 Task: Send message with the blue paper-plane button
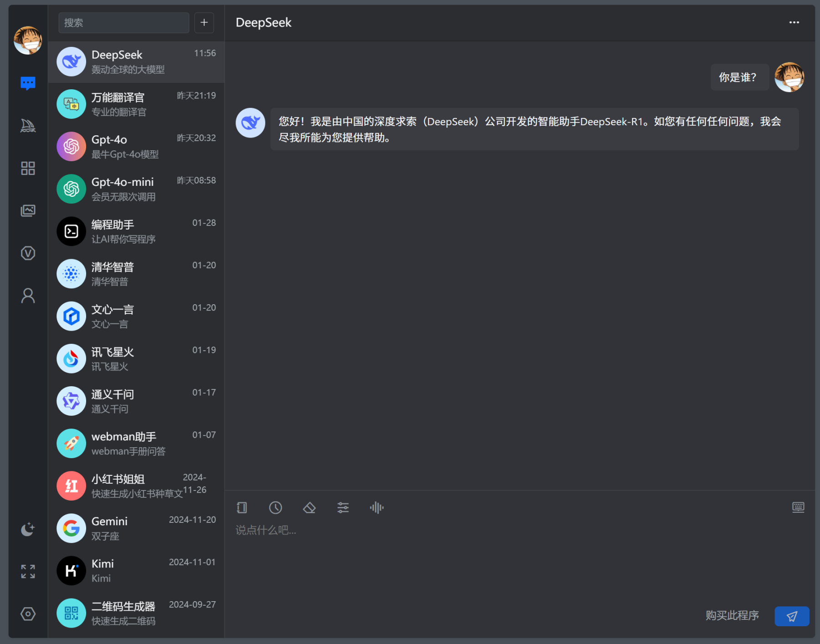[792, 616]
